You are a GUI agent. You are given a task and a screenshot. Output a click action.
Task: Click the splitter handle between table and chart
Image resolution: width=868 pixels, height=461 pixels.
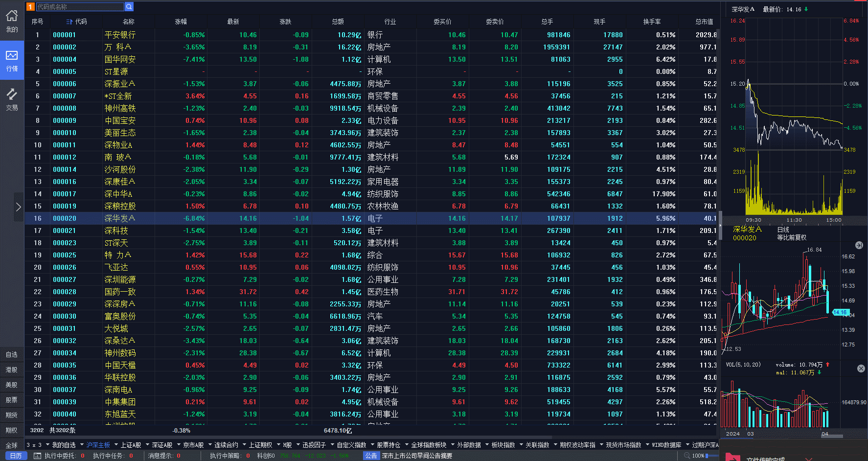pos(720,226)
